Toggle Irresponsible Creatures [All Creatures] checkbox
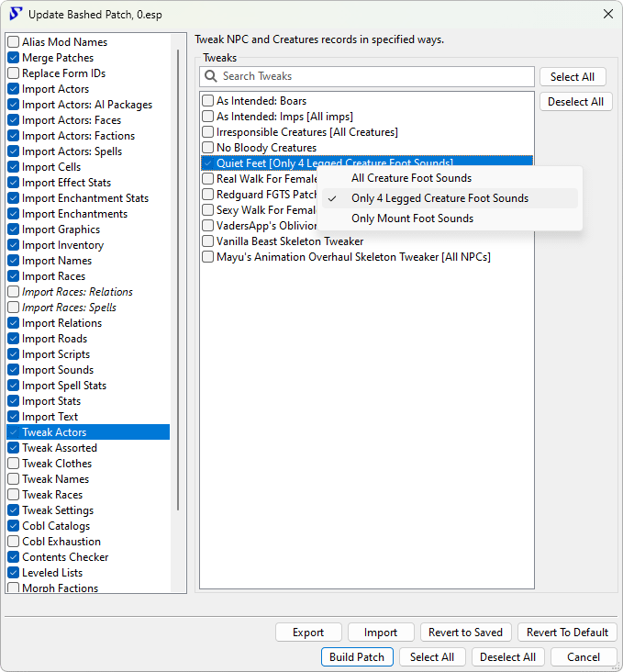623x672 pixels. pos(207,132)
